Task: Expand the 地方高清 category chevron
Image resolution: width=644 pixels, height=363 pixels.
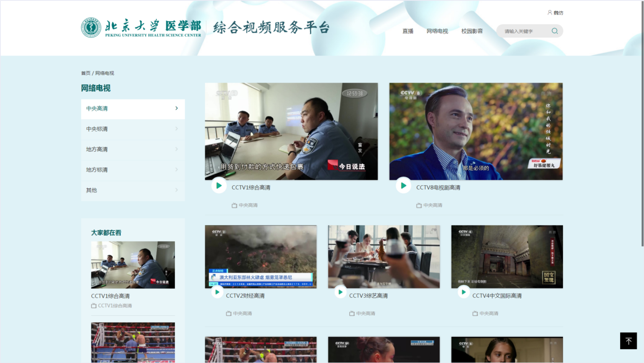Action: (x=176, y=149)
